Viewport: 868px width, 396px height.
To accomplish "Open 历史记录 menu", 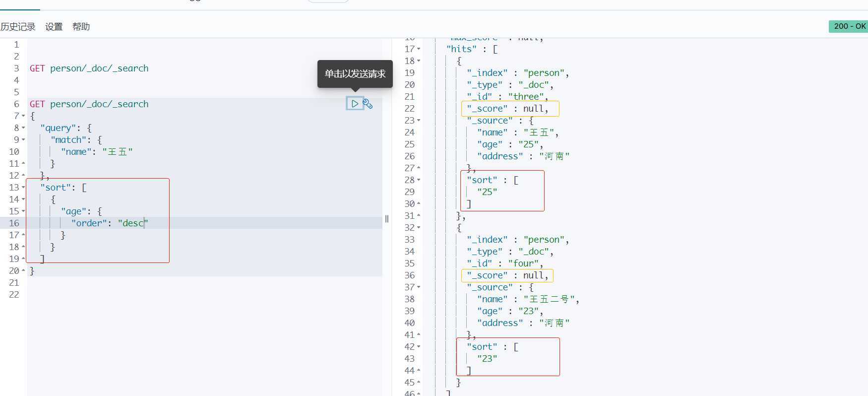I will tap(18, 27).
